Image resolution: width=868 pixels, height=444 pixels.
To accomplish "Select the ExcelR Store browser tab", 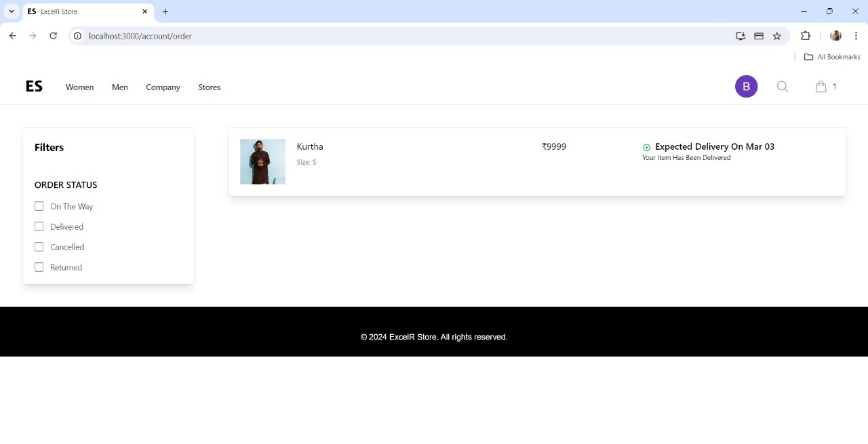I will point(88,12).
